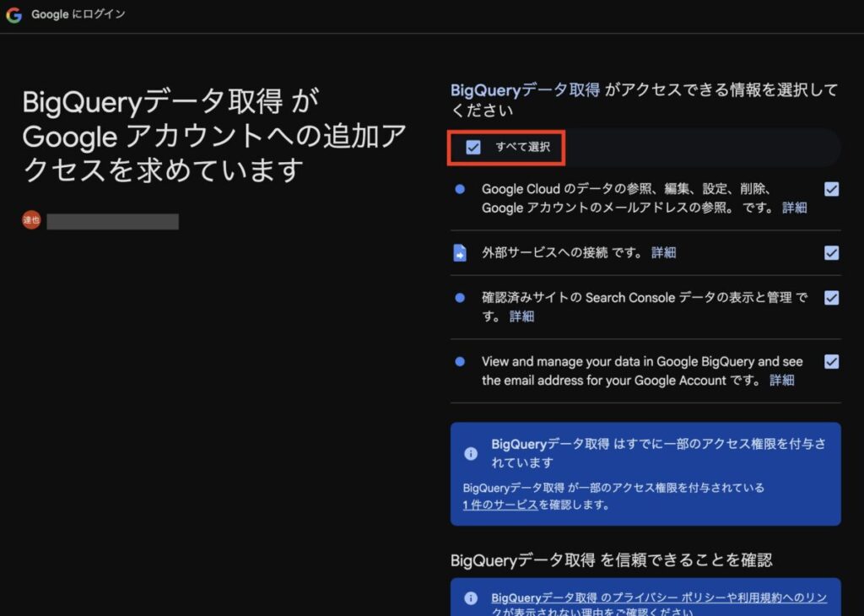Click the blue dot beside Google Cloud permission
Screen dimensions: 864x616
pos(460,190)
